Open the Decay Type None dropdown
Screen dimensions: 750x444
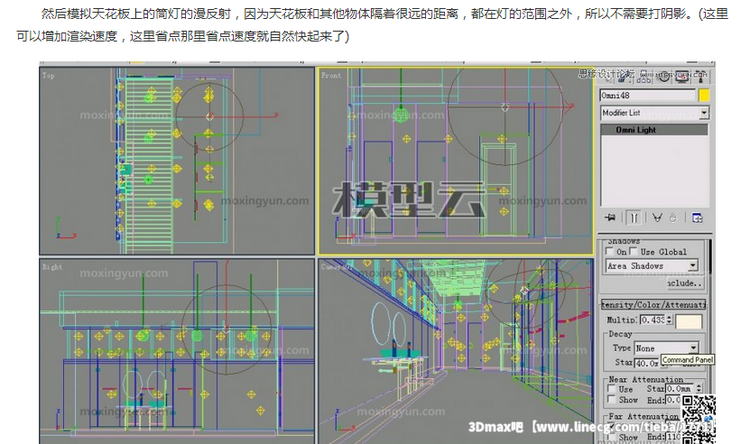[667, 348]
